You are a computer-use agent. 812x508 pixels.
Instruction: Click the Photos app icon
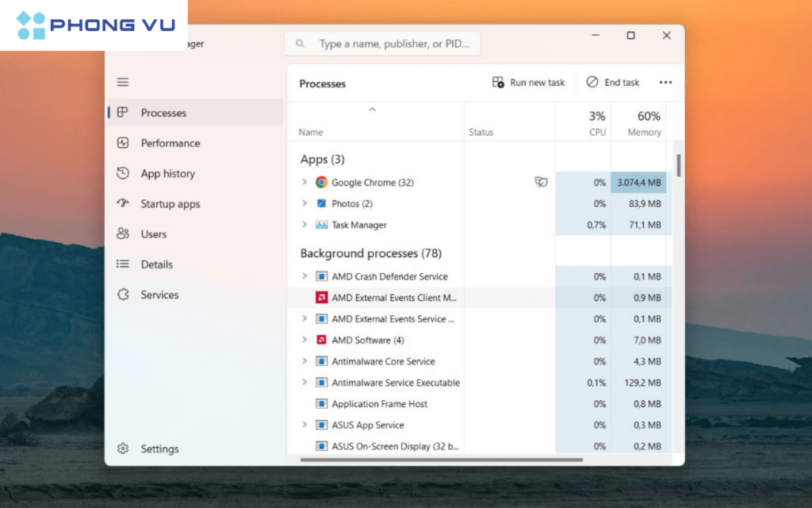(321, 204)
